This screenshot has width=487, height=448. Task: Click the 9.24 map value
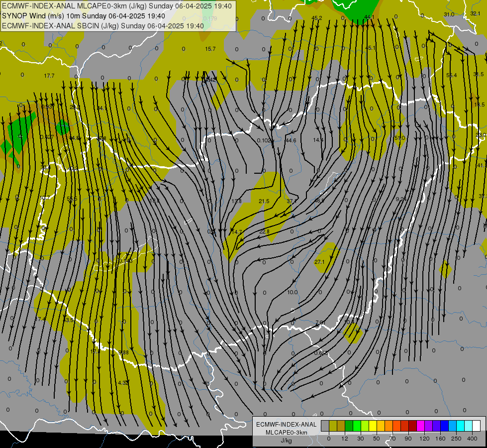tap(401, 199)
